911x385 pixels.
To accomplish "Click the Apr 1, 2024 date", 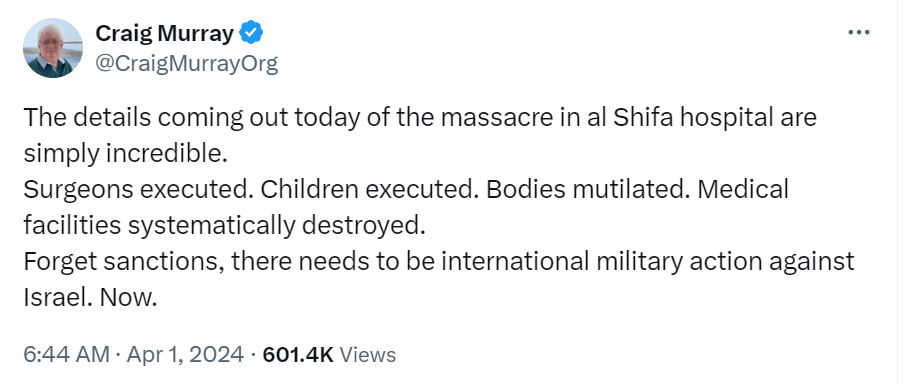I will tap(183, 354).
